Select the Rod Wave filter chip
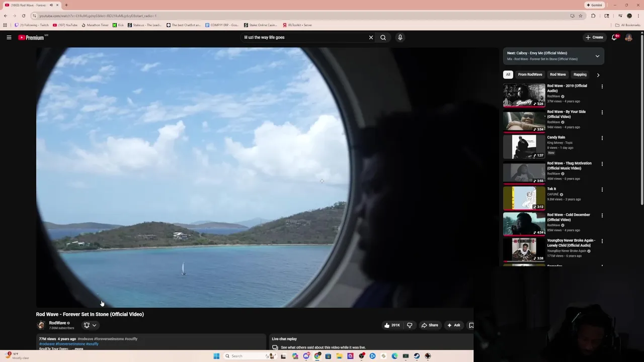This screenshot has width=644, height=362. coord(557,74)
